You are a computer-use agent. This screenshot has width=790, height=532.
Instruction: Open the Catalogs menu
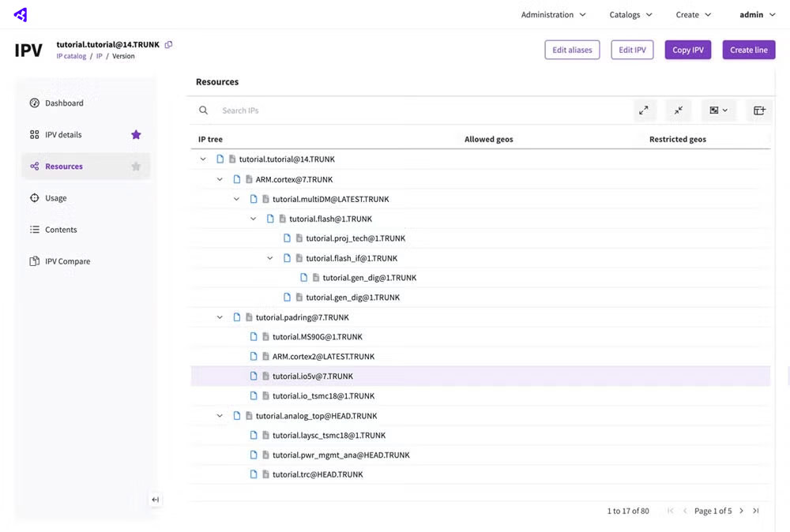coord(629,14)
